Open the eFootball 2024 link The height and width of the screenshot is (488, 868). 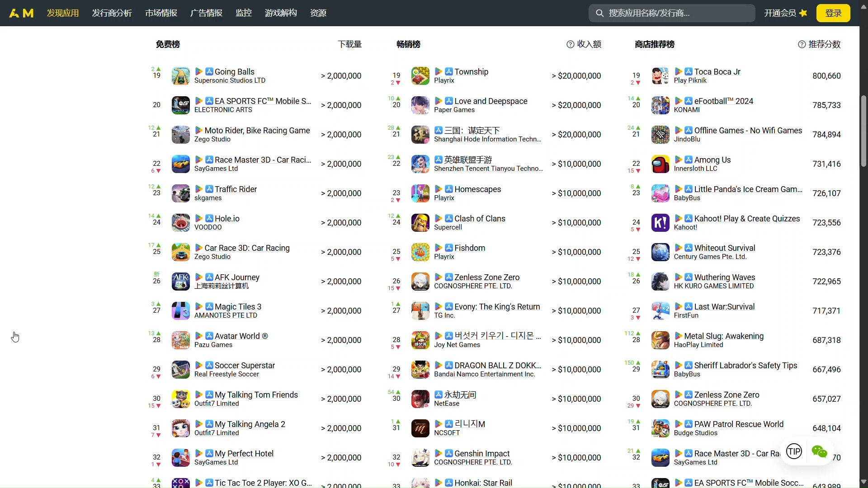[724, 101]
